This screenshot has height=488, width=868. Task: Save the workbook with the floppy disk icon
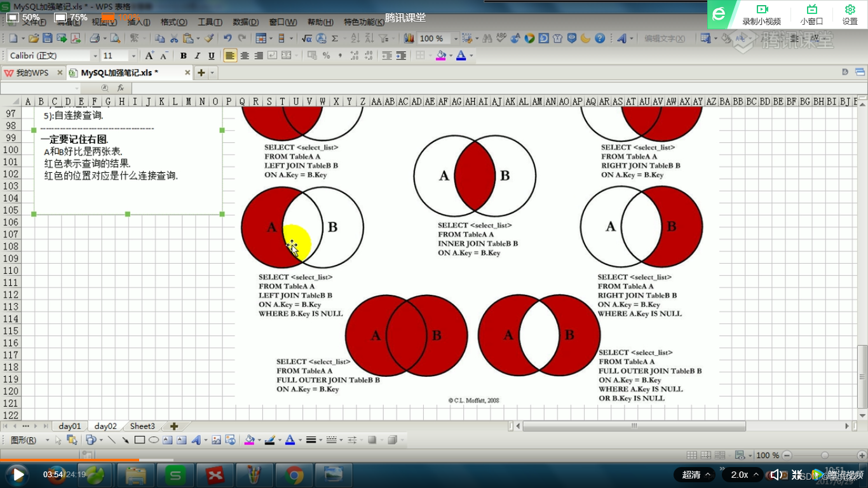coord(48,39)
